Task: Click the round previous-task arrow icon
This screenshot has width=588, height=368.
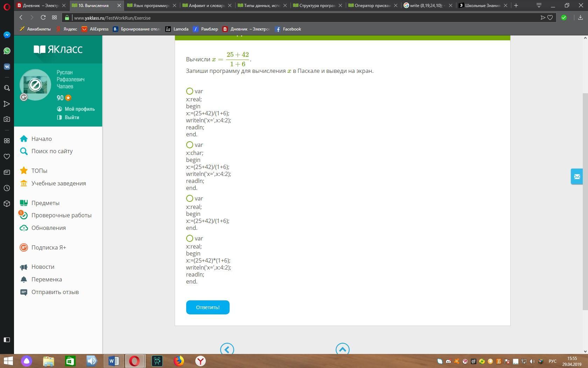Action: (x=227, y=349)
